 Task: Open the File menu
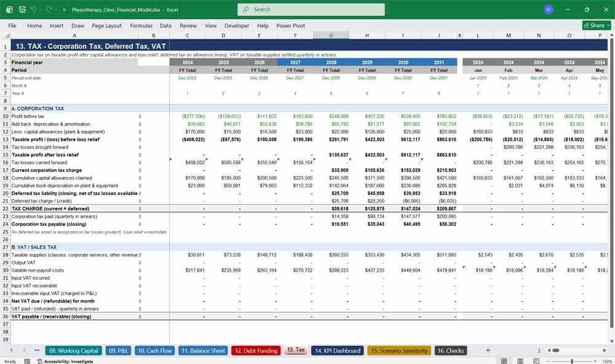pos(12,25)
